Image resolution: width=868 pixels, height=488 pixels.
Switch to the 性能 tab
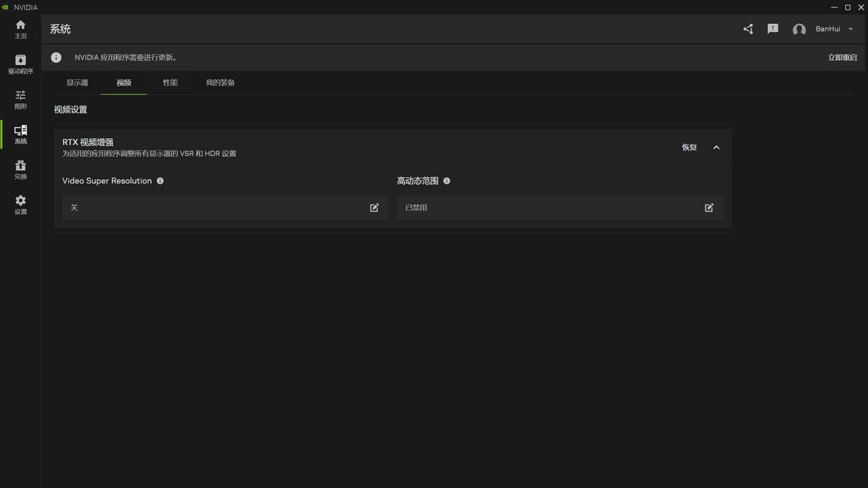point(170,83)
